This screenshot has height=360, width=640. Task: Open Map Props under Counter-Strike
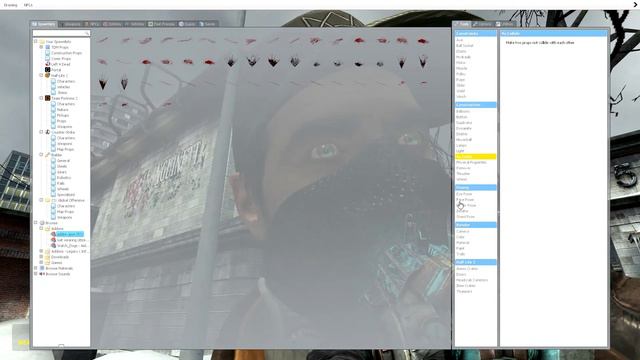(65, 149)
